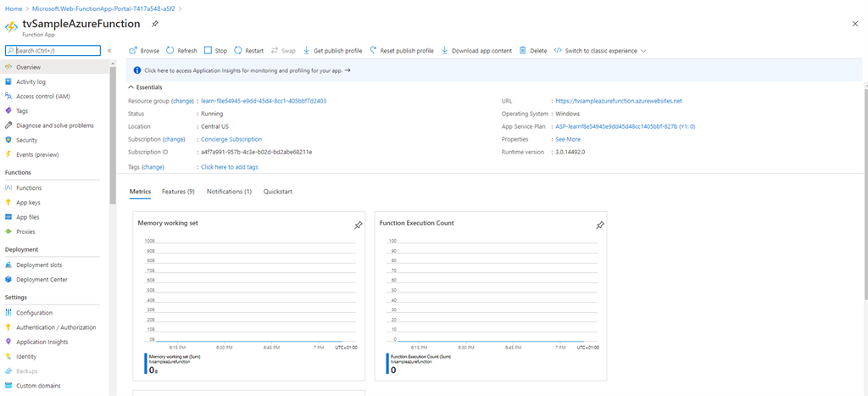The height and width of the screenshot is (396, 868).
Task: Pin tvSampleAzureFunction to the dashboard
Action: 155,24
